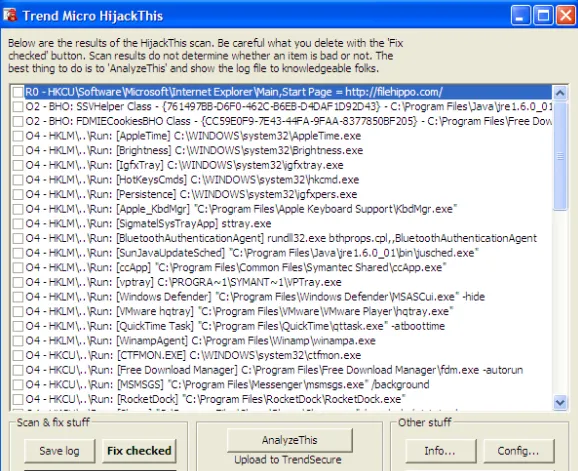Screen dimensions: 578x471
Task: Select the FDMIECookiesBHO Class row text
Action: point(289,121)
